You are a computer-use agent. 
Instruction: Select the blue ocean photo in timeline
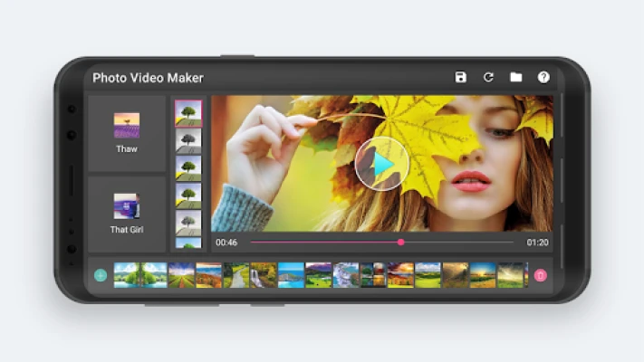click(x=291, y=275)
